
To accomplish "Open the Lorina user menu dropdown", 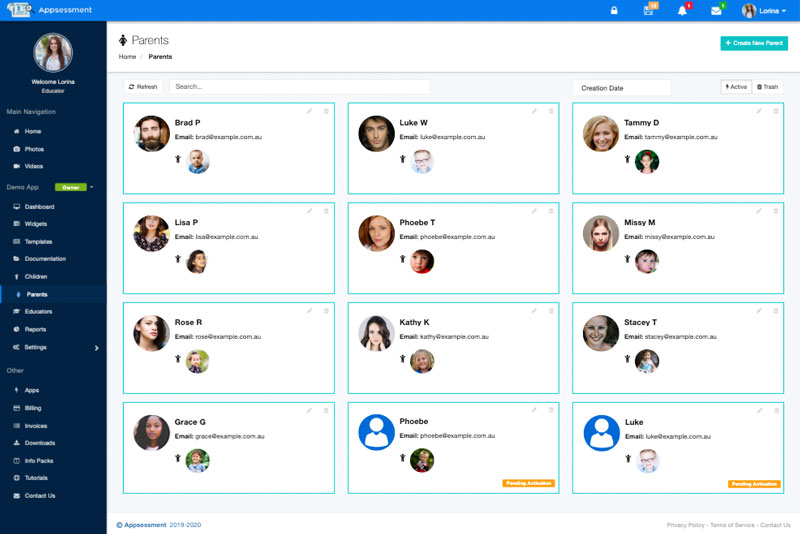I will 764,11.
